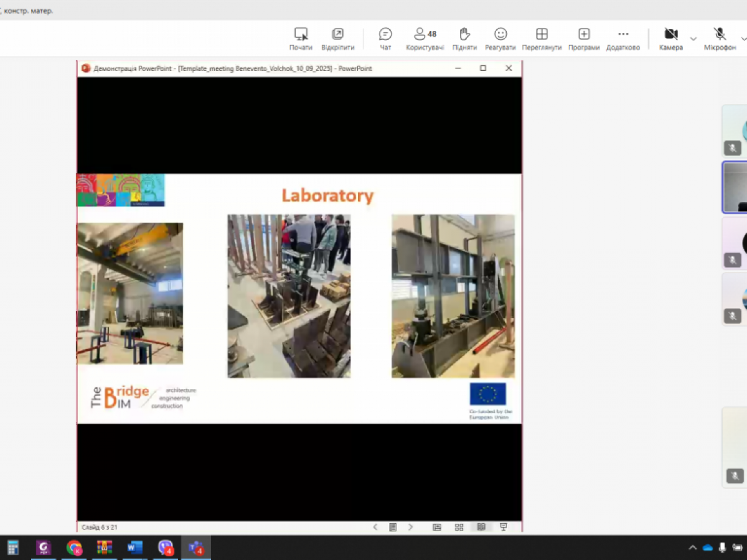This screenshot has height=560, width=747.
Task: Open the Реагувати reactions menu
Action: tap(500, 39)
